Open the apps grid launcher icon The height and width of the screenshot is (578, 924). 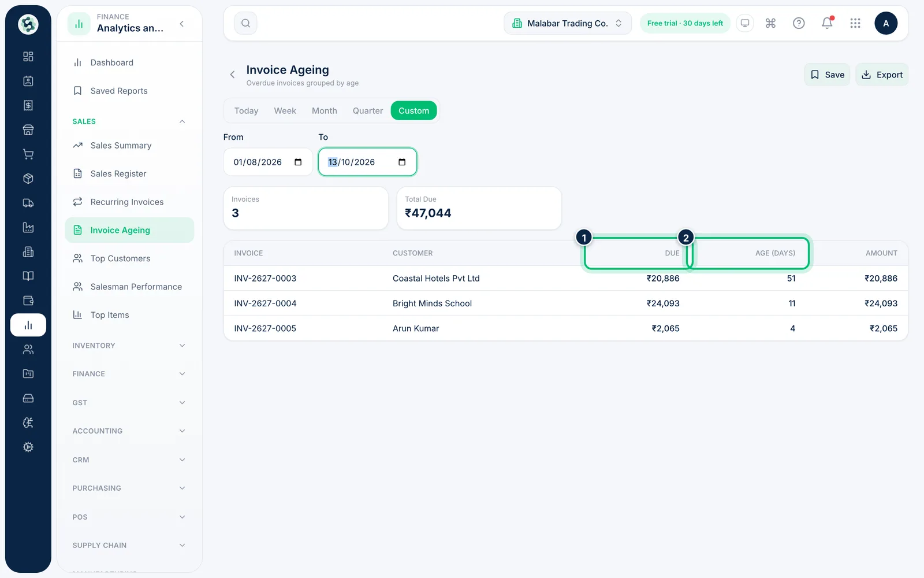pyautogui.click(x=855, y=23)
